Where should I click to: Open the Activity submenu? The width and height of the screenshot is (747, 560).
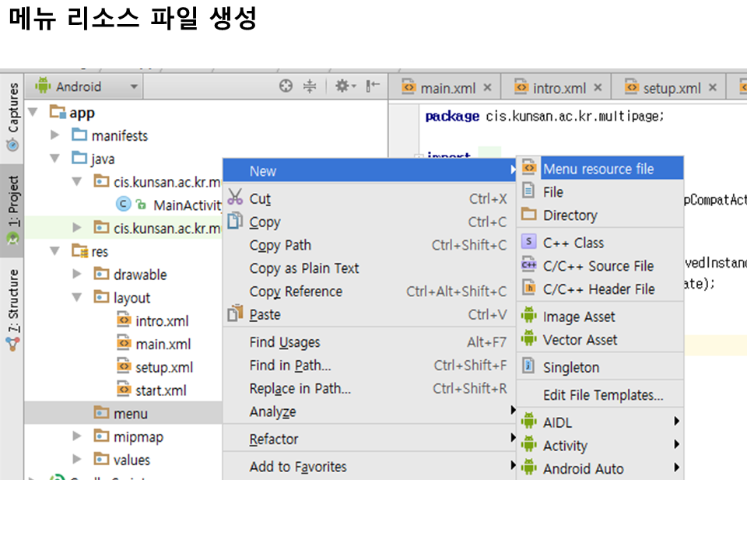click(x=565, y=446)
